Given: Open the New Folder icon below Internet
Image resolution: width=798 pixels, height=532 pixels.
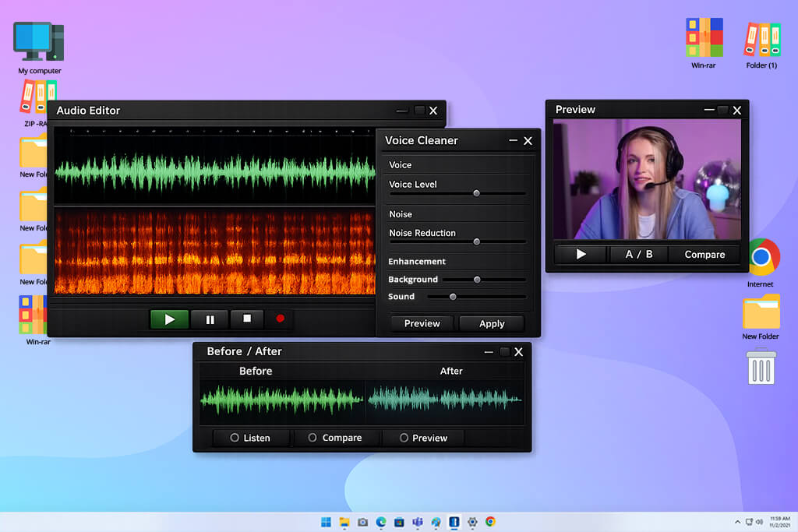Looking at the screenshot, I should (x=761, y=316).
